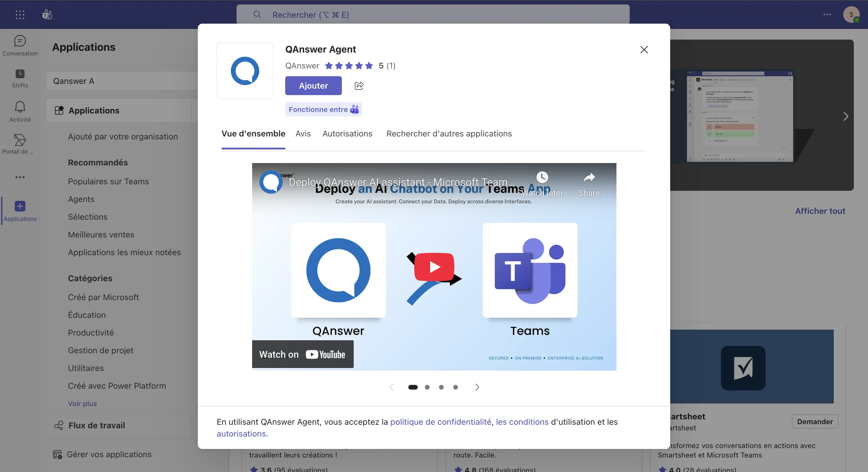Open the autorisations link in footer

241,434
